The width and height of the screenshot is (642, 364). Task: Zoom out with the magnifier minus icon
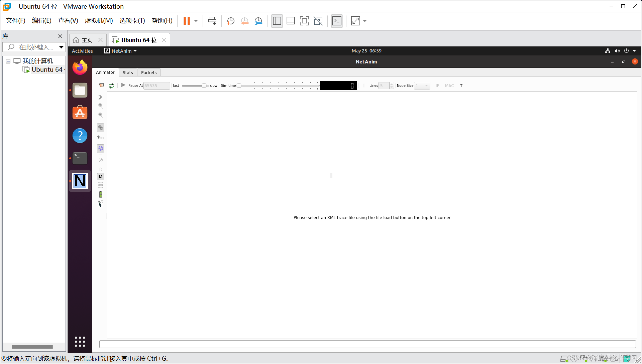pyautogui.click(x=100, y=115)
